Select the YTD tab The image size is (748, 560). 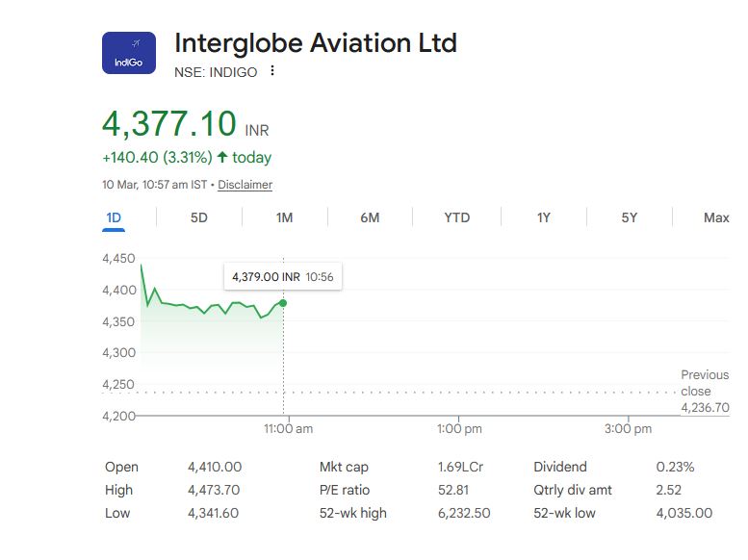456,217
